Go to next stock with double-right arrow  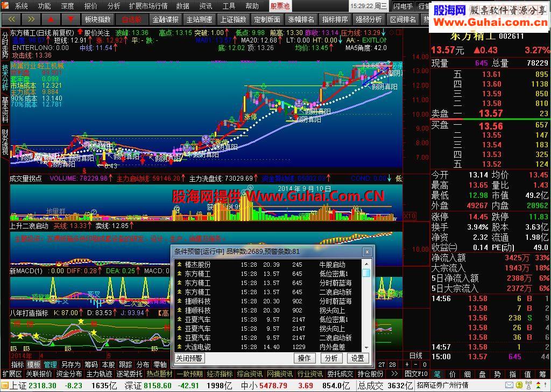point(31,19)
